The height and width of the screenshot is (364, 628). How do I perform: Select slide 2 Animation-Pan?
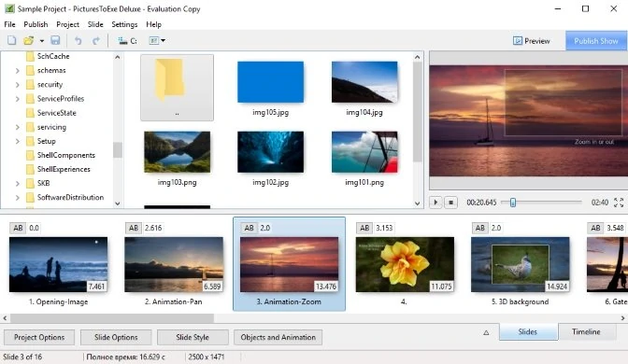[174, 264]
